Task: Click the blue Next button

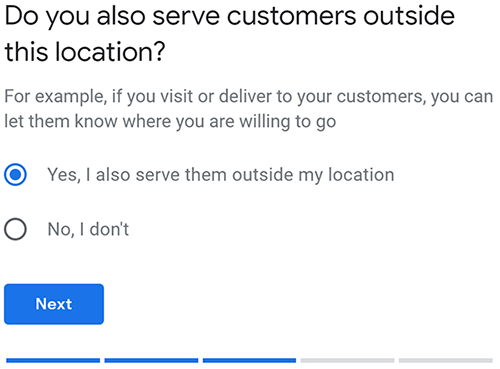Action: (x=54, y=304)
